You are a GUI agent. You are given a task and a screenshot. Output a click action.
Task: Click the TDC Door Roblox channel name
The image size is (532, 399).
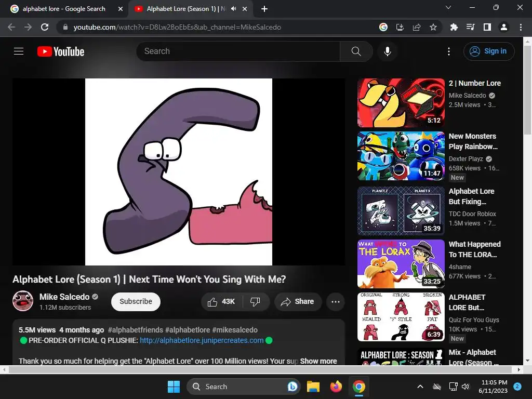coord(472,214)
